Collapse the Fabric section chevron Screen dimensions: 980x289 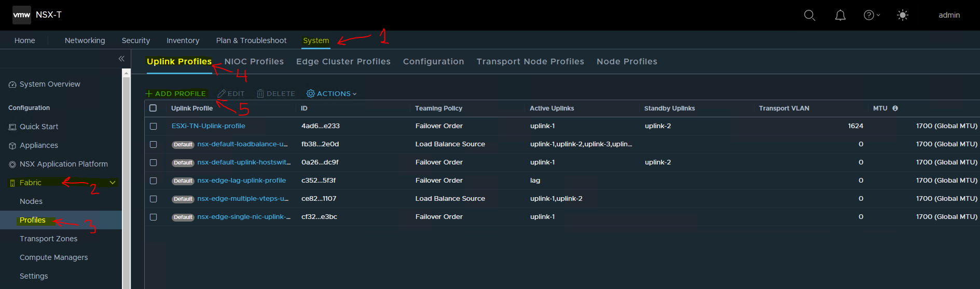[x=112, y=183]
